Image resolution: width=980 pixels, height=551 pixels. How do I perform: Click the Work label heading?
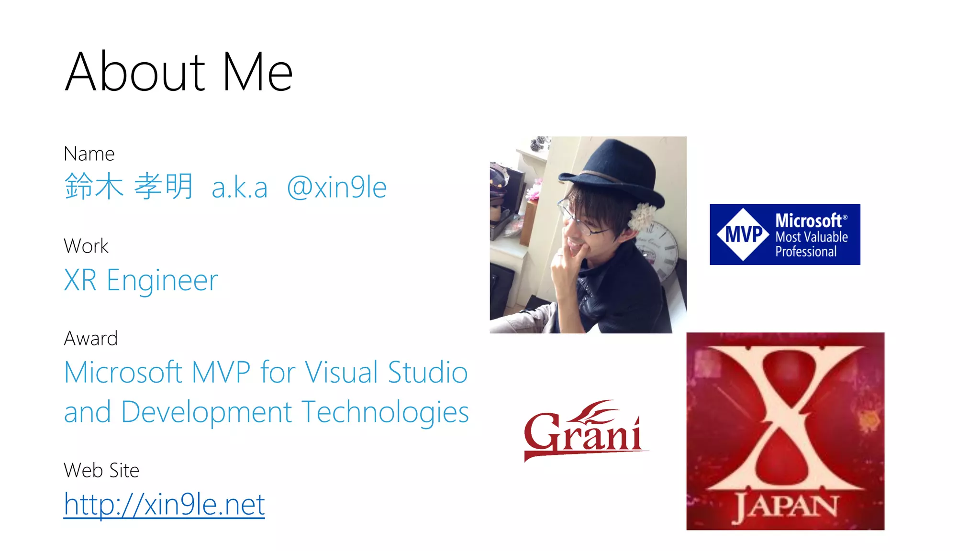click(x=86, y=246)
